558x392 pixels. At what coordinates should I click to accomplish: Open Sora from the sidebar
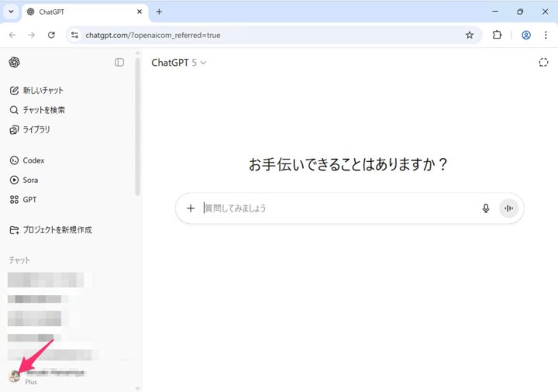coord(24,180)
